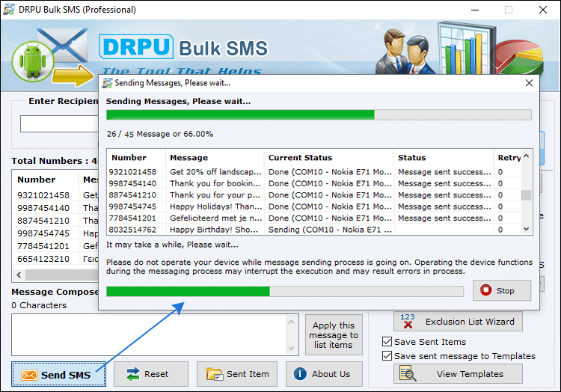Apply this message to list items

pyautogui.click(x=334, y=335)
